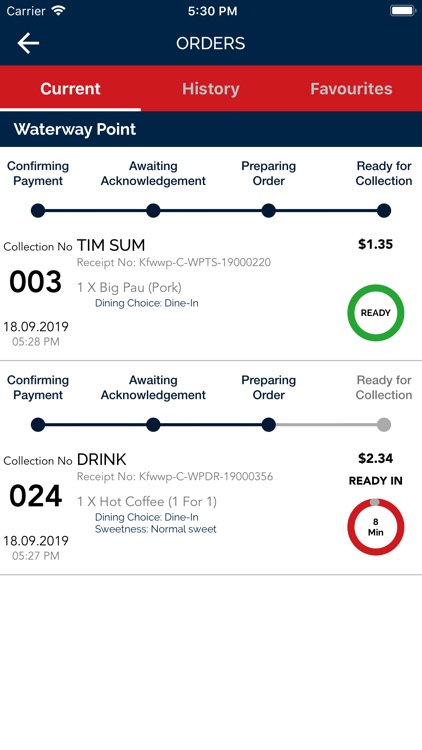Tap the battery icon in status bar
Image resolution: width=422 pixels, height=750 pixels.
pyautogui.click(x=402, y=11)
